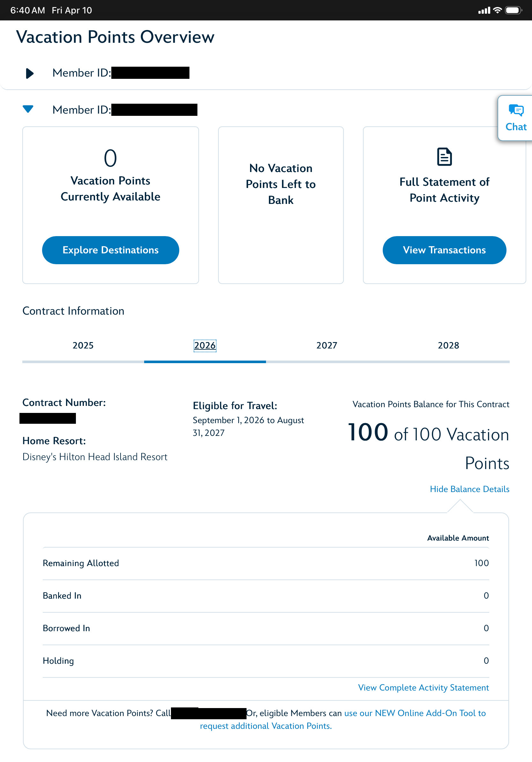Screen dimensions: 532x762
Task: Open the NEW Online Add-On Tool link
Action: [415, 713]
